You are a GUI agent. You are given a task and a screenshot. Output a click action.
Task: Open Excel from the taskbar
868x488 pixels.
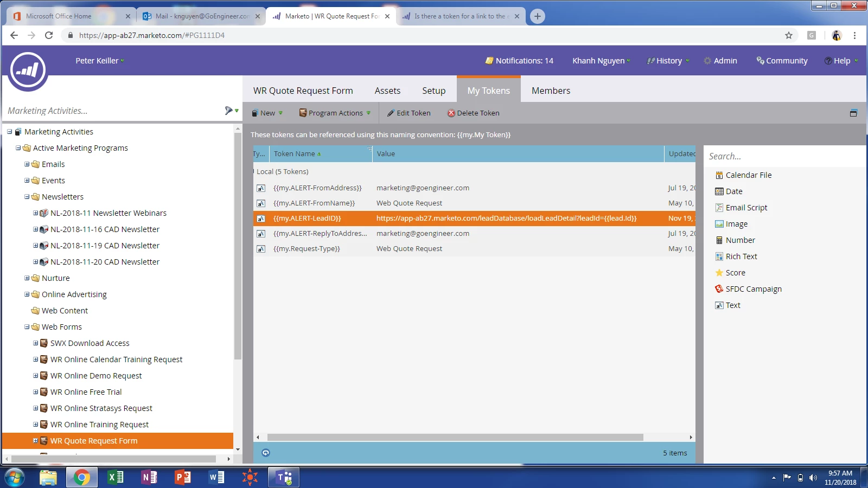[115, 477]
